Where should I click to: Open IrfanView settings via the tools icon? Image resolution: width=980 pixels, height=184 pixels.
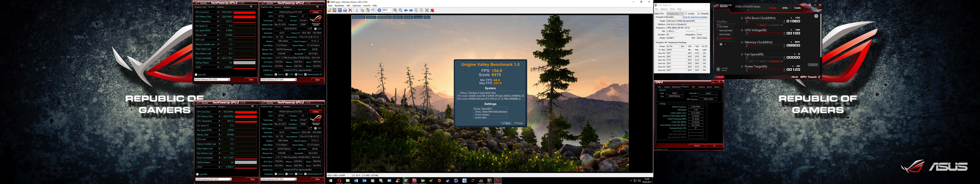tap(427, 10)
